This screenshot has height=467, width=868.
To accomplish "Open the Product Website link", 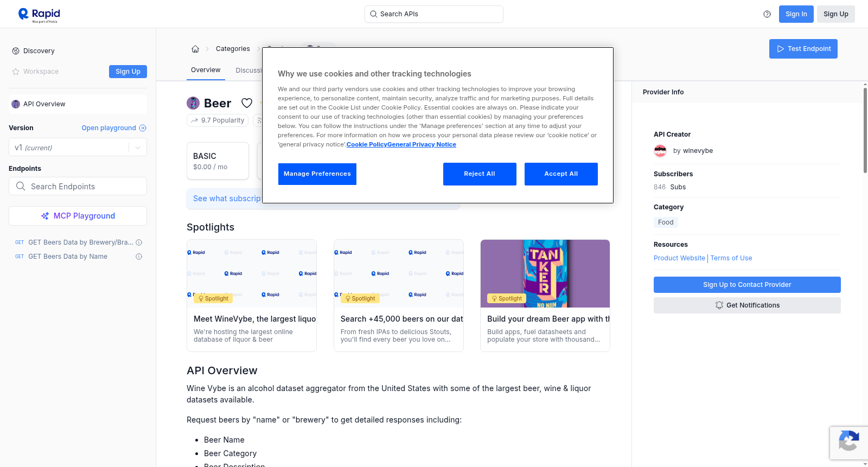I will (679, 258).
